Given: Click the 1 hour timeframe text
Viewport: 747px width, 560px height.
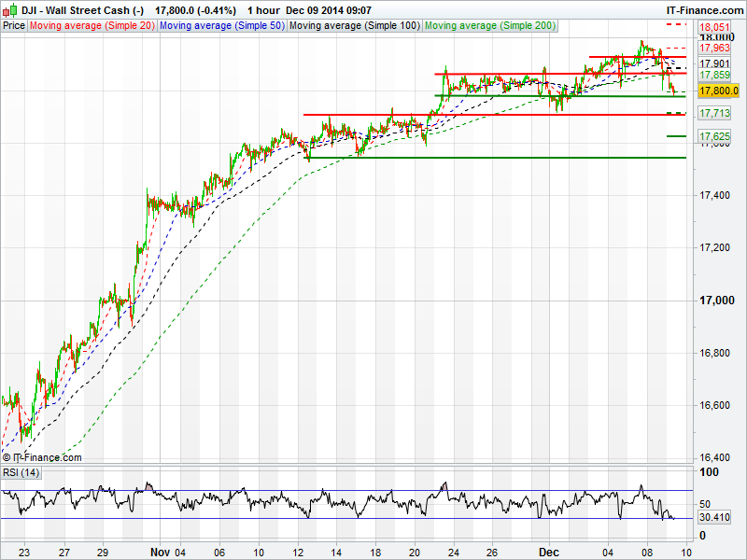Looking at the screenshot, I should click(x=263, y=10).
